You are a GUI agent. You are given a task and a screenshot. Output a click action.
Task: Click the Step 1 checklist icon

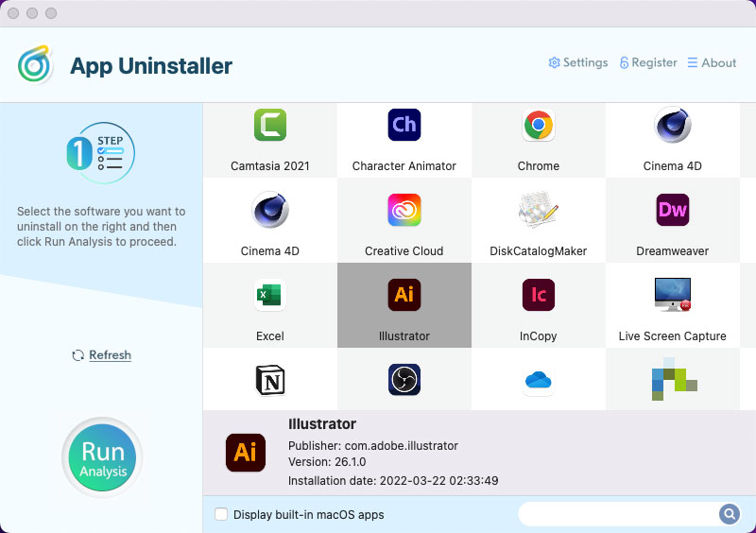pyautogui.click(x=100, y=153)
